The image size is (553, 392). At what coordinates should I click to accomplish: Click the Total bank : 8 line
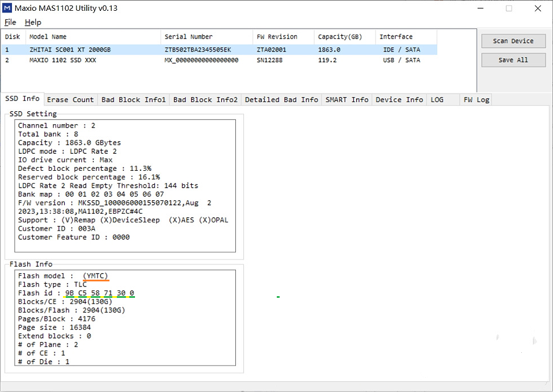click(x=48, y=134)
